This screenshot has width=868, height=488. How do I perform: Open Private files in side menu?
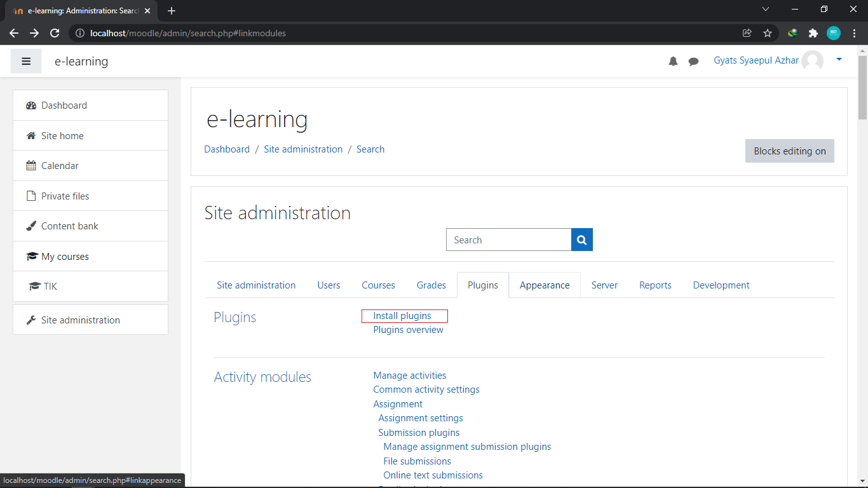90,196
